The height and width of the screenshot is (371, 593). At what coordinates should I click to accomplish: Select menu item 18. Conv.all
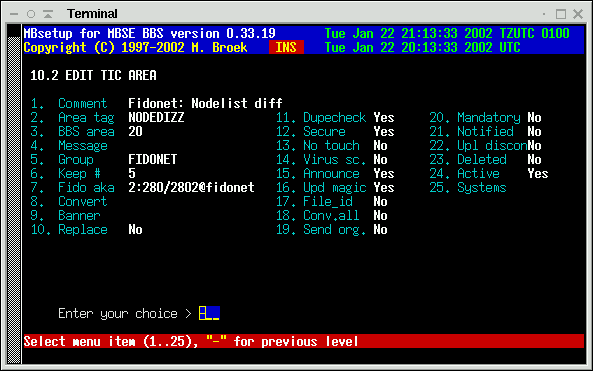click(317, 216)
